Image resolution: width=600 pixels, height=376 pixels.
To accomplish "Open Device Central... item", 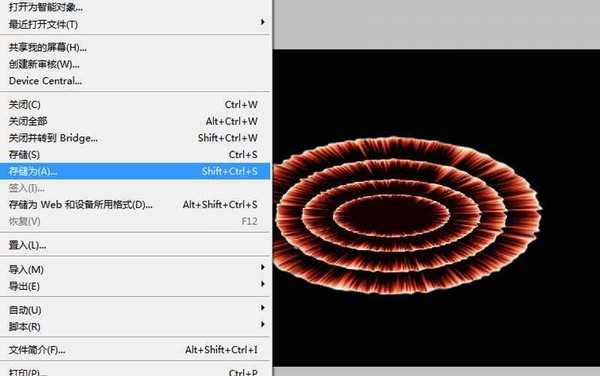I will tap(135, 81).
